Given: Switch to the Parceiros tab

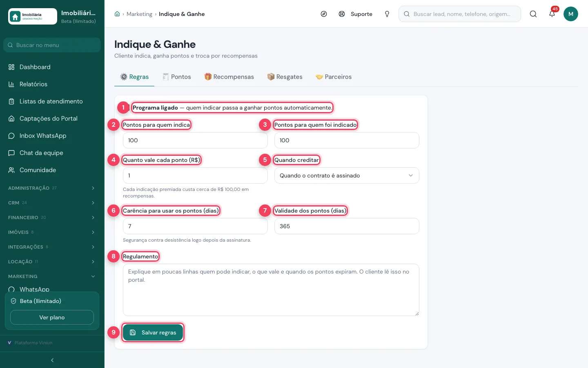Looking at the screenshot, I should [334, 77].
